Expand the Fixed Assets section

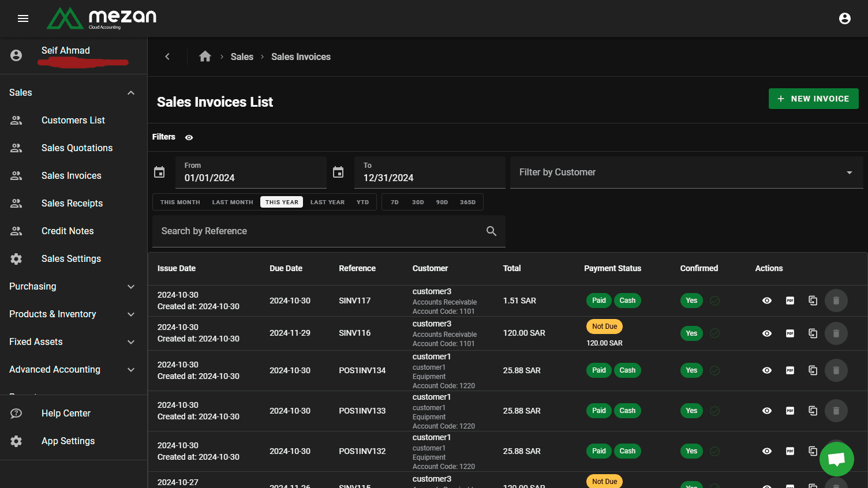[x=73, y=341]
